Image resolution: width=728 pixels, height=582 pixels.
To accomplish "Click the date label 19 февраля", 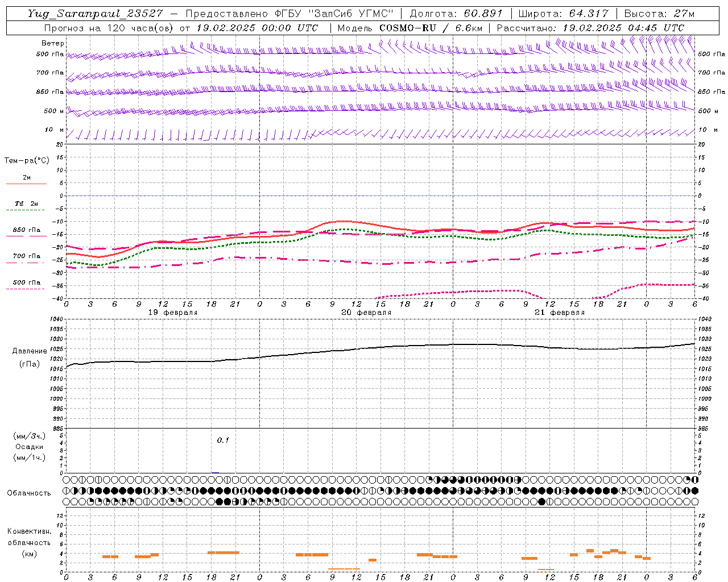I will click(x=173, y=313).
